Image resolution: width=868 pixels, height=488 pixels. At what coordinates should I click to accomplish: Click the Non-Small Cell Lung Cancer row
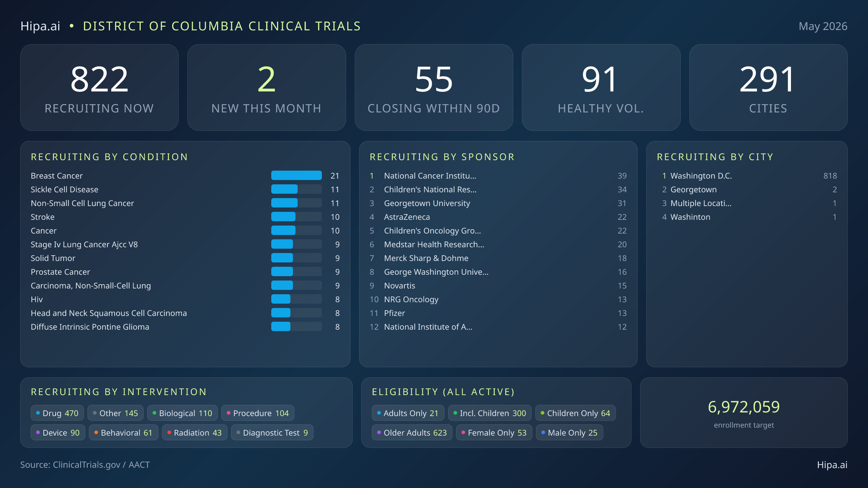coord(185,203)
